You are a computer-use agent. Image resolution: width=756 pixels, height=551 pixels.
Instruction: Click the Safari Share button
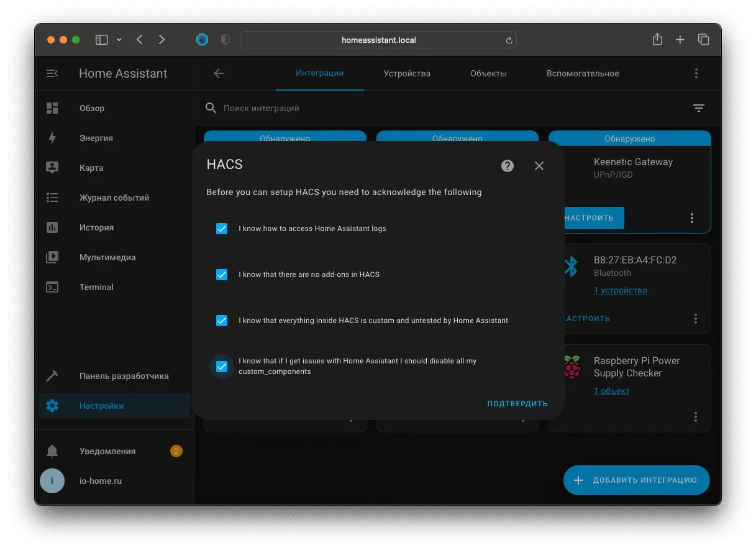click(x=657, y=39)
